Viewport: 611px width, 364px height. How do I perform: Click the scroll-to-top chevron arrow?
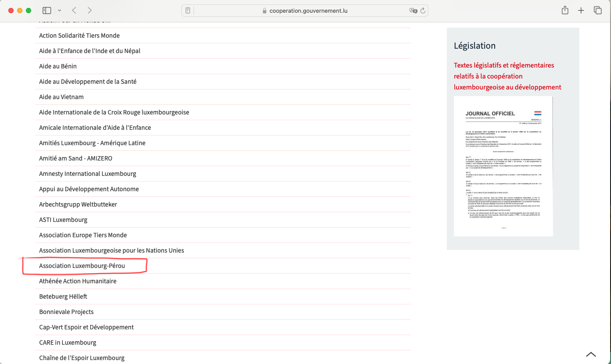pos(591,354)
